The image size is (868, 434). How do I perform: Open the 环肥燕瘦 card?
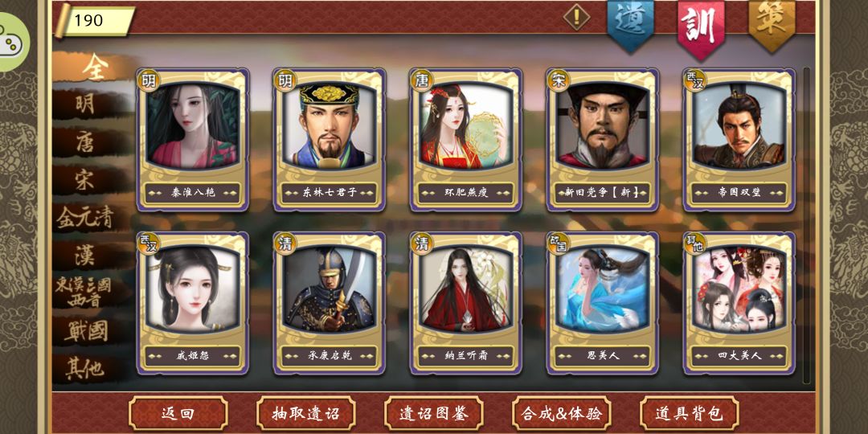click(x=465, y=140)
